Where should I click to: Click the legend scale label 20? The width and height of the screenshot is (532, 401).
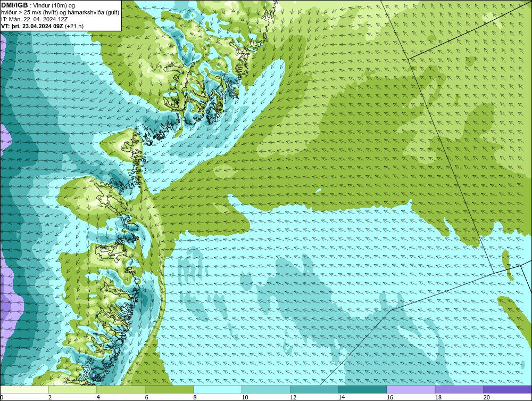[487, 397]
